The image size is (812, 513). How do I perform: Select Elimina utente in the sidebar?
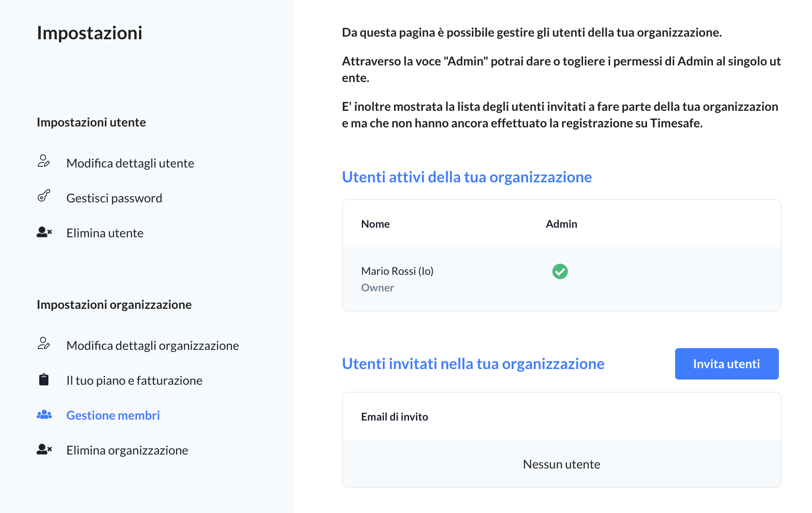(105, 233)
